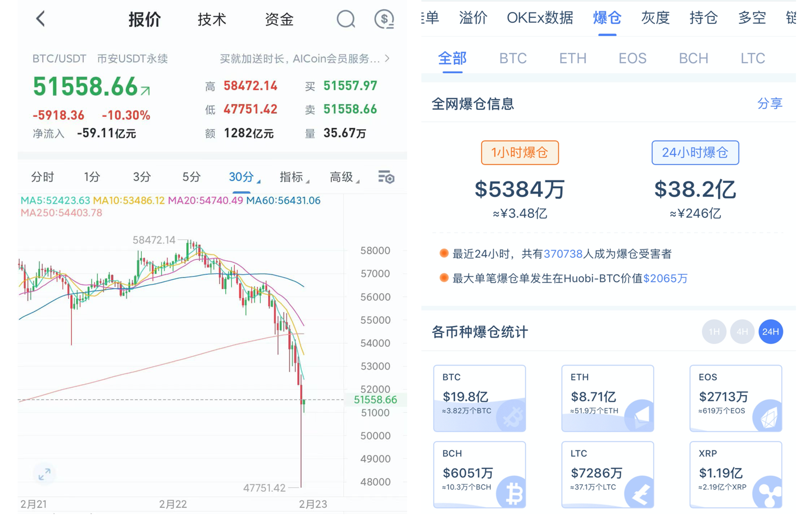Image resolution: width=812 pixels, height=526 pixels.
Task: Expand chart to fullscreen icon
Action: 44,474
